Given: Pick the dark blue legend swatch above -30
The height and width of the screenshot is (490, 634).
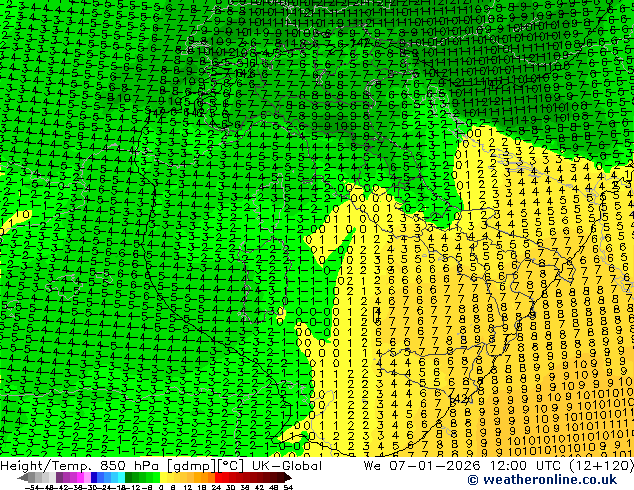Looking at the screenshot, I should pyautogui.click(x=94, y=477).
